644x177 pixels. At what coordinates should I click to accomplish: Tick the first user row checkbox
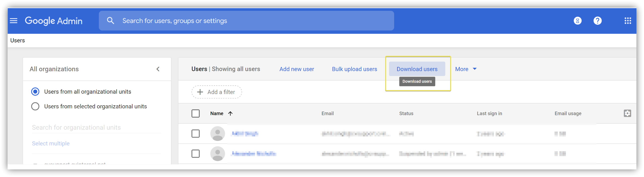(195, 134)
